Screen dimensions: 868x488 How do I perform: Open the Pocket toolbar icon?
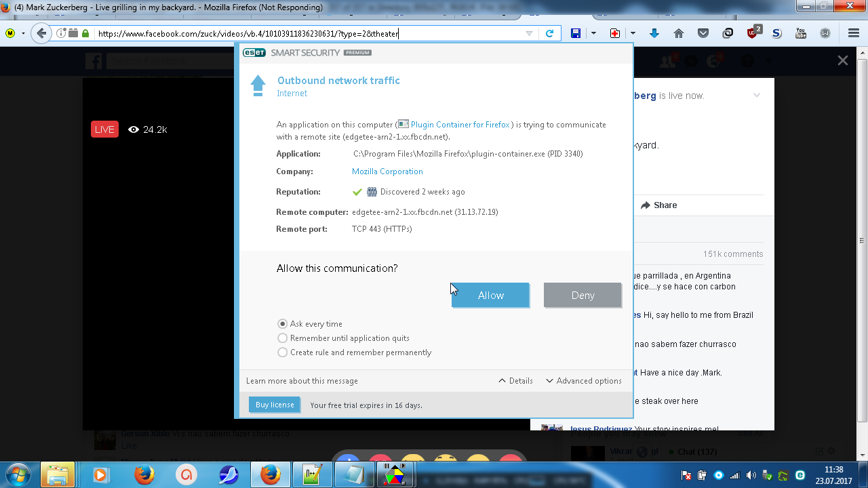click(703, 33)
